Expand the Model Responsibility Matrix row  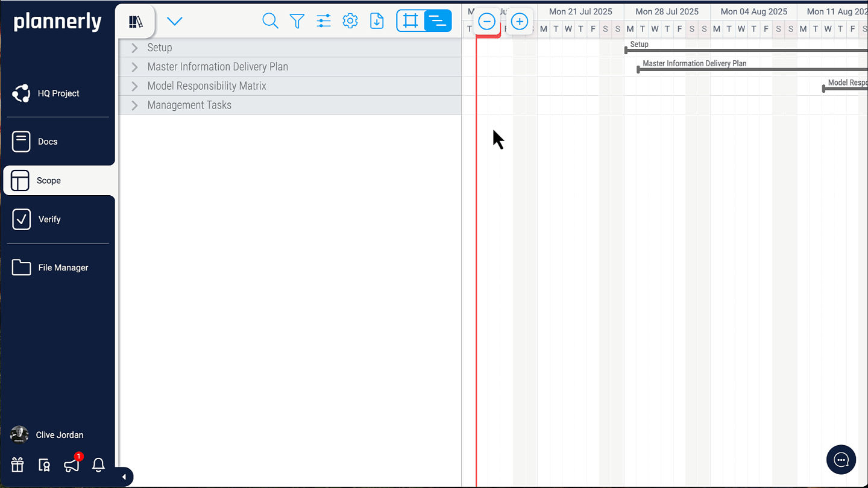coord(134,86)
